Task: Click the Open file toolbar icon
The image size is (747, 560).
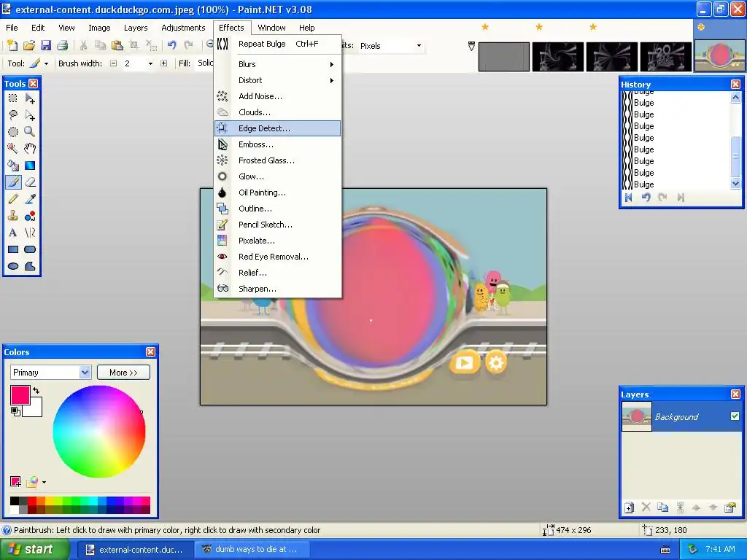Action: (x=29, y=45)
